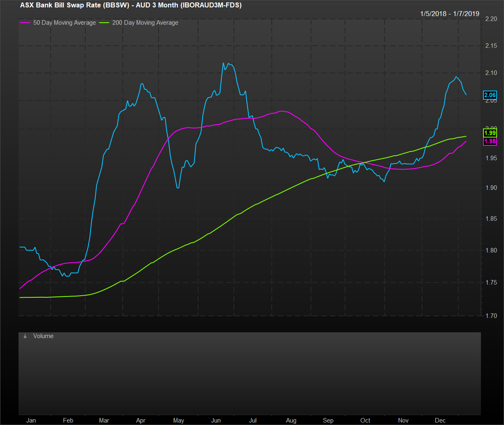Click the Volume panel icon
This screenshot has width=504, height=425.
point(25,336)
